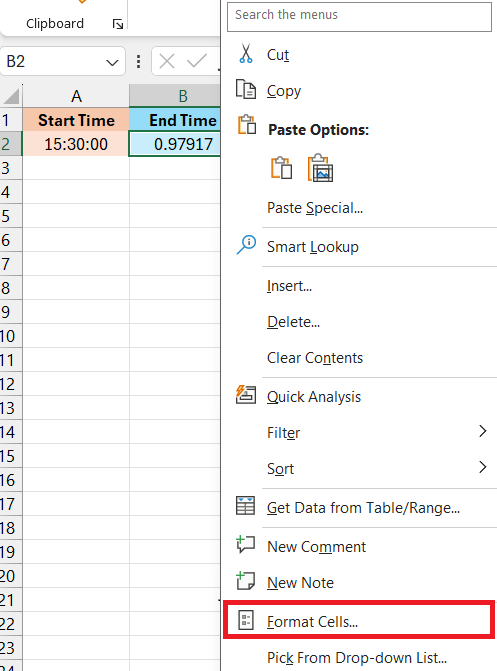Image resolution: width=497 pixels, height=671 pixels.
Task: Open the Clipboard dialog launcher
Action: (118, 24)
